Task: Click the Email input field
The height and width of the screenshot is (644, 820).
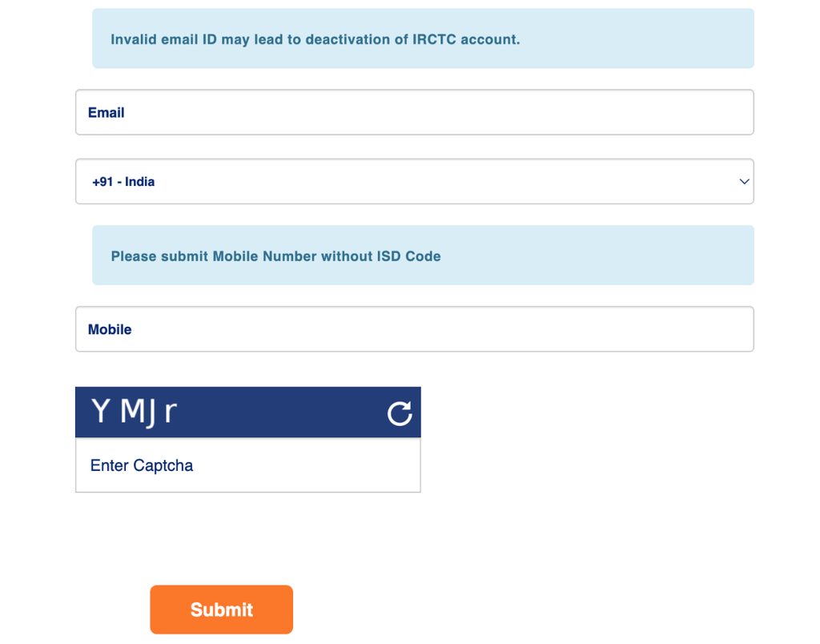Action: (415, 112)
